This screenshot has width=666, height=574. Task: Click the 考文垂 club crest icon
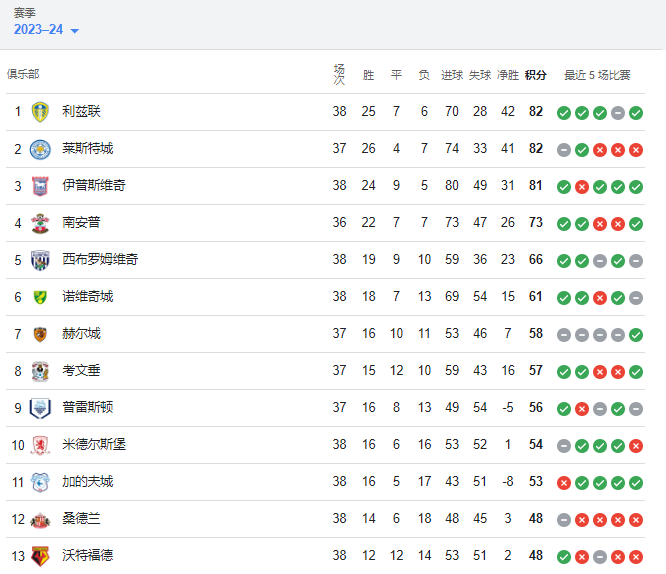40,371
